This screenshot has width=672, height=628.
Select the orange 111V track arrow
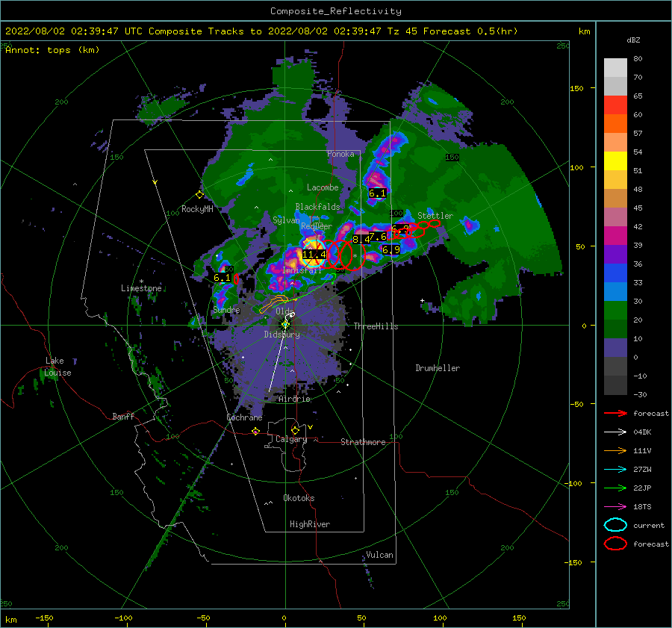(615, 450)
